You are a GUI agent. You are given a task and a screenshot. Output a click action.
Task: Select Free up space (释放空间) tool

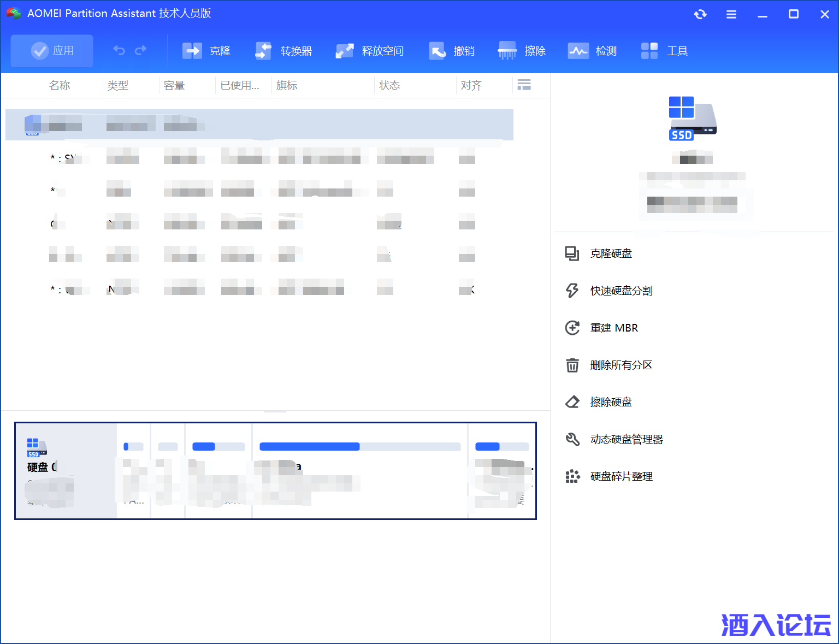click(370, 51)
